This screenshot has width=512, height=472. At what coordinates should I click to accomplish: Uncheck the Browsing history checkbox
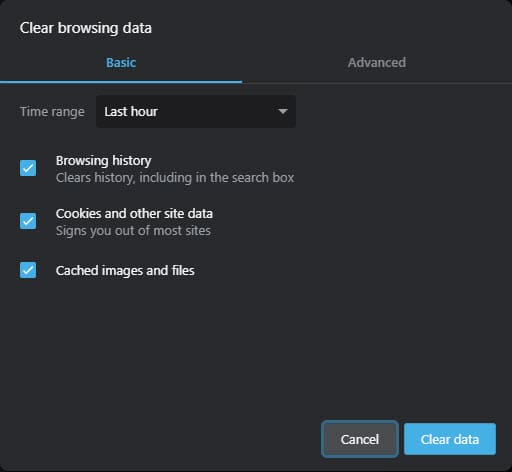(28, 168)
